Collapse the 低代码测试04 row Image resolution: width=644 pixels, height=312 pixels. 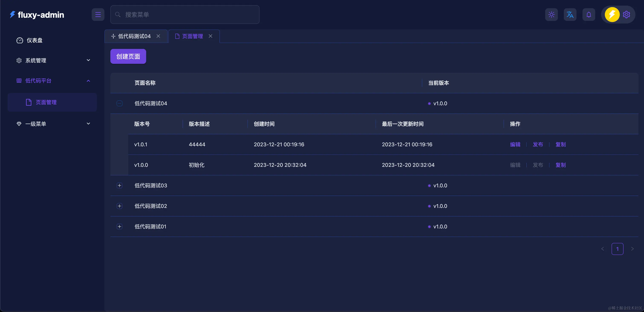click(119, 103)
